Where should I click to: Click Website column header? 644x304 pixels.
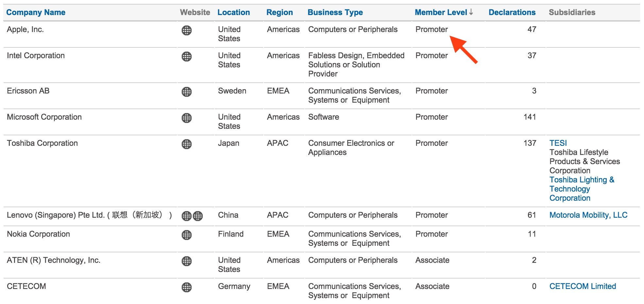tap(195, 12)
